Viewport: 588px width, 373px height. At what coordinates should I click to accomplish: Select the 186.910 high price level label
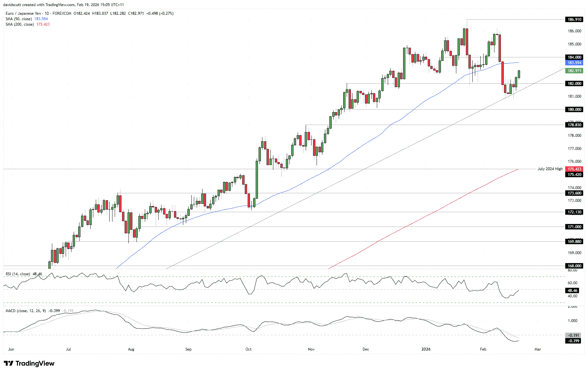(x=574, y=20)
